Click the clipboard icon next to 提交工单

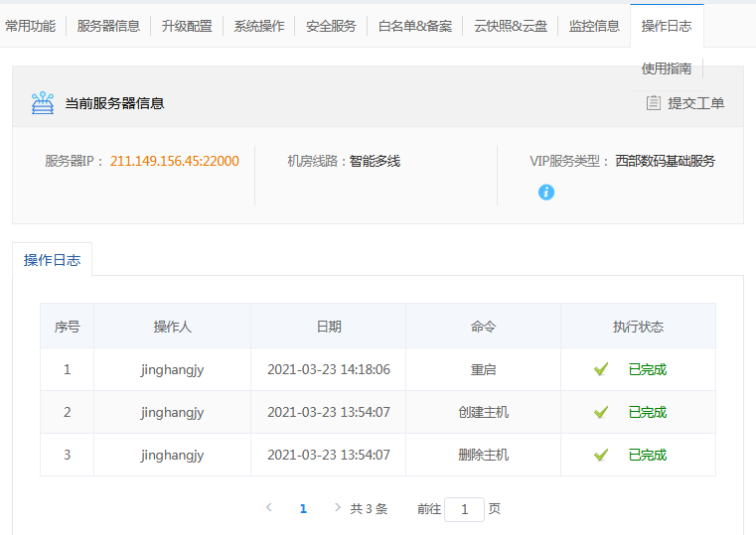pyautogui.click(x=653, y=102)
